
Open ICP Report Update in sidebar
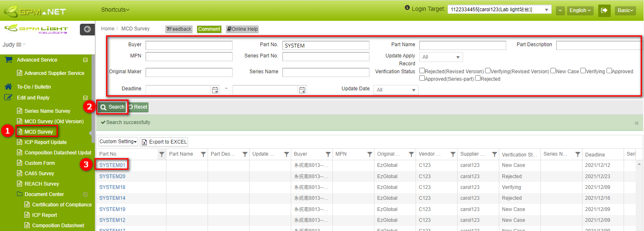click(x=45, y=142)
